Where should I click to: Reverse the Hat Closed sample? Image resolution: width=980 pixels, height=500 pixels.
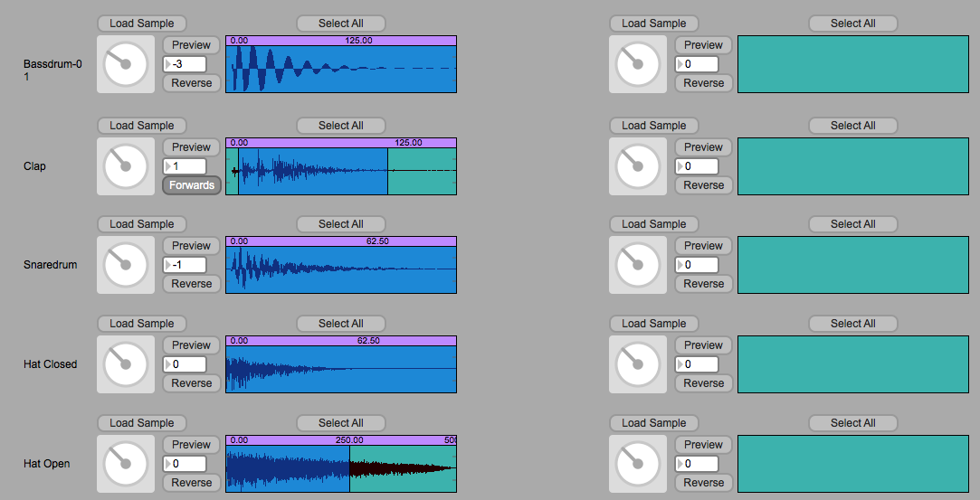[191, 383]
